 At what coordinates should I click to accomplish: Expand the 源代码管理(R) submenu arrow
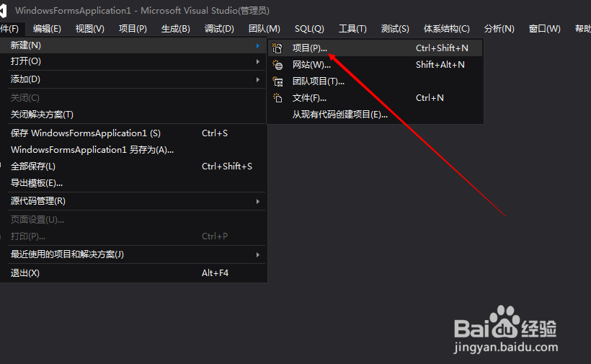tap(258, 202)
